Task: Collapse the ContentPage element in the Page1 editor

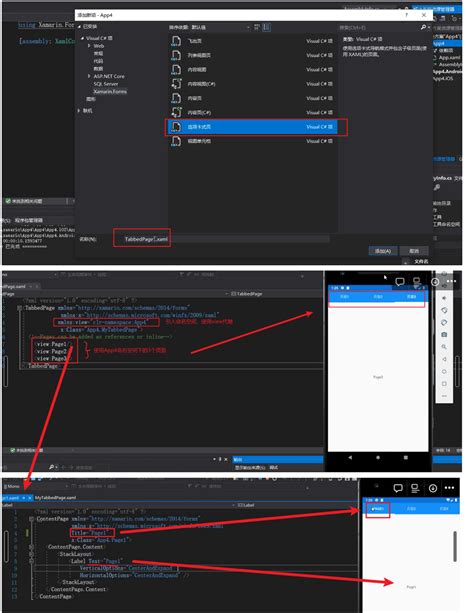Action: (31, 519)
